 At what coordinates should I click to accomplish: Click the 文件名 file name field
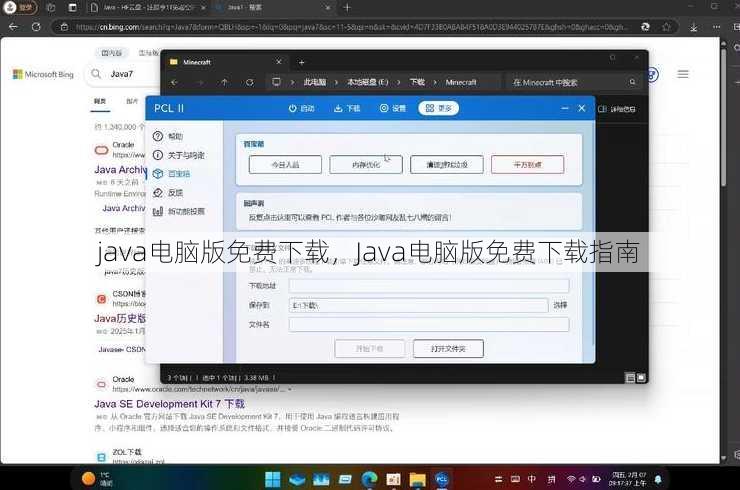pos(429,324)
